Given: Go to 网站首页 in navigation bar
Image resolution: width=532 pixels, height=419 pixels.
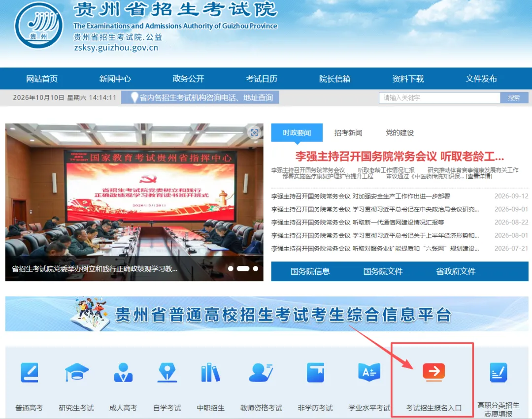Looking at the screenshot, I should [42, 79].
